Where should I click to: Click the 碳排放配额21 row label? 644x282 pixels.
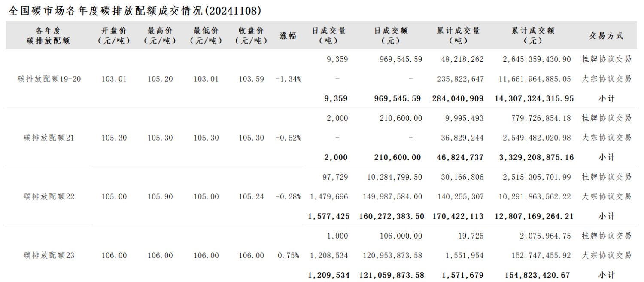[x=49, y=138]
